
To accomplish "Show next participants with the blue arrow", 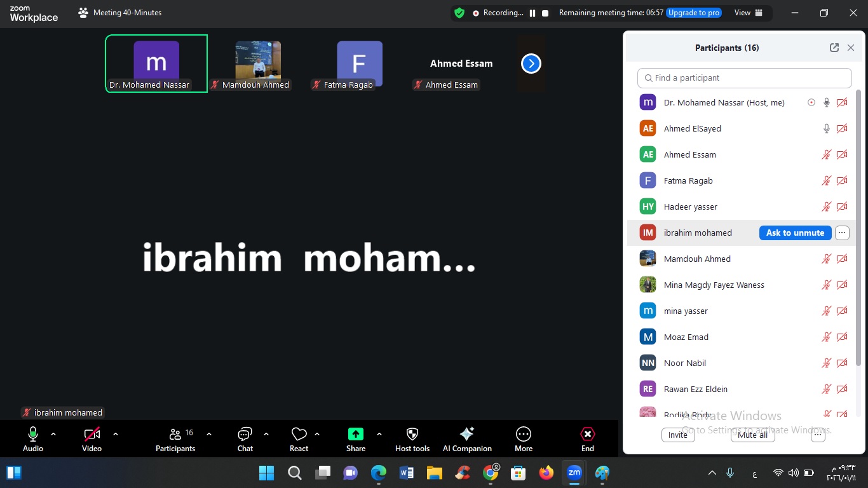I will tap(531, 63).
